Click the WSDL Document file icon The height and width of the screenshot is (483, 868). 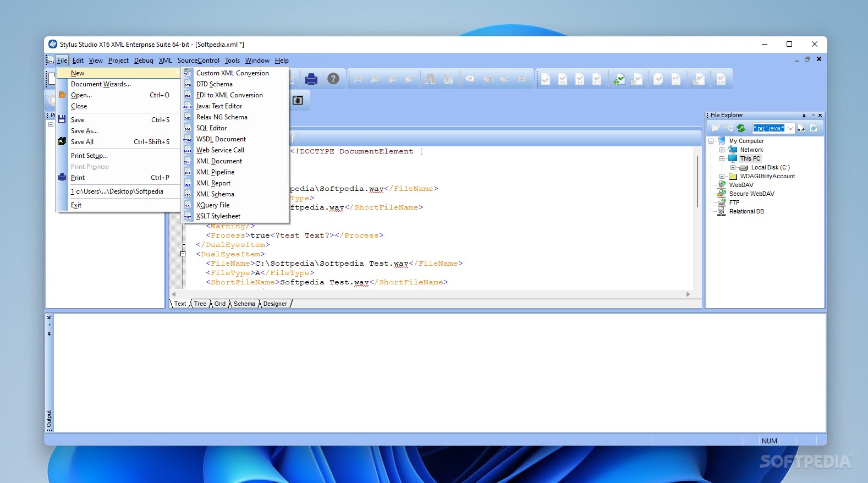coord(188,139)
